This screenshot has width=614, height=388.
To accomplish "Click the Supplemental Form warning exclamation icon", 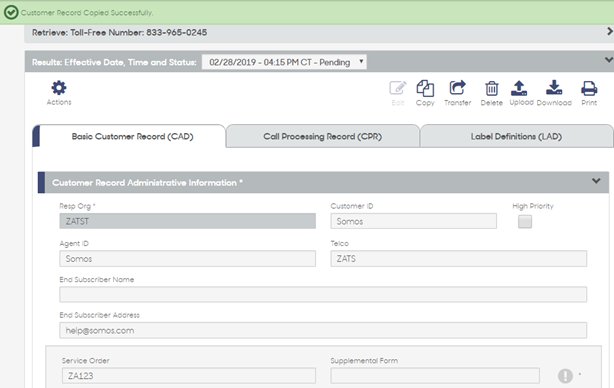I will pos(565,376).
